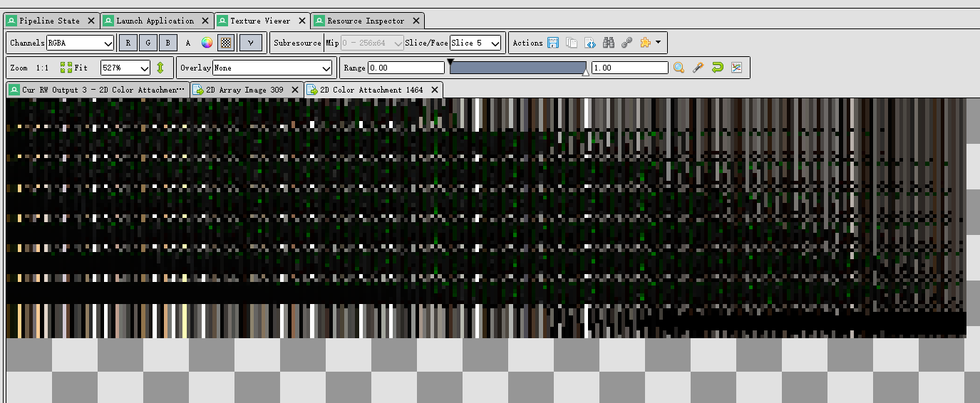This screenshot has height=403, width=980.
Task: Click the range minimum 0.00 field
Action: (406, 68)
